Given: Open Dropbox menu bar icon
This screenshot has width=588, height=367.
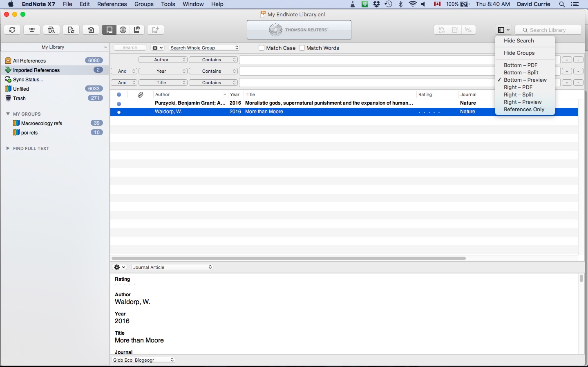Looking at the screenshot, I should [x=377, y=4].
